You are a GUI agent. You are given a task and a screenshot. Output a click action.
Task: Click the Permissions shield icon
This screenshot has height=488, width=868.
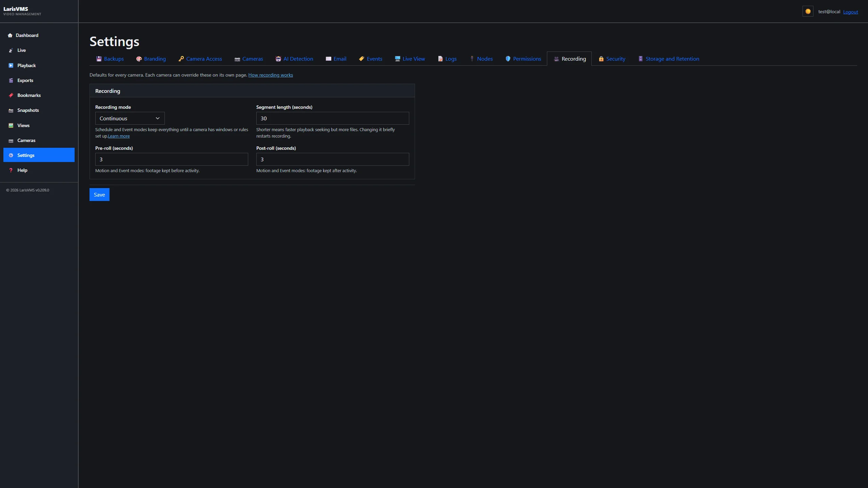(508, 59)
